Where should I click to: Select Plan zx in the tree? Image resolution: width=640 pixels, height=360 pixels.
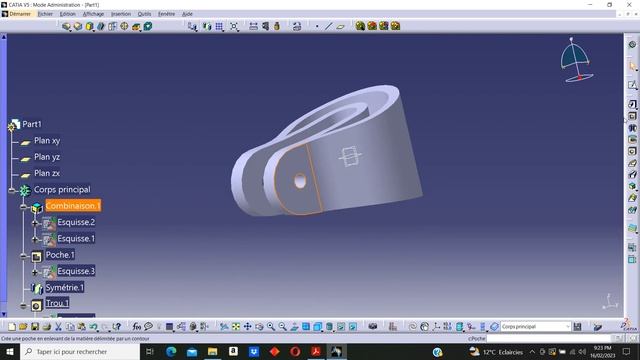47,173
